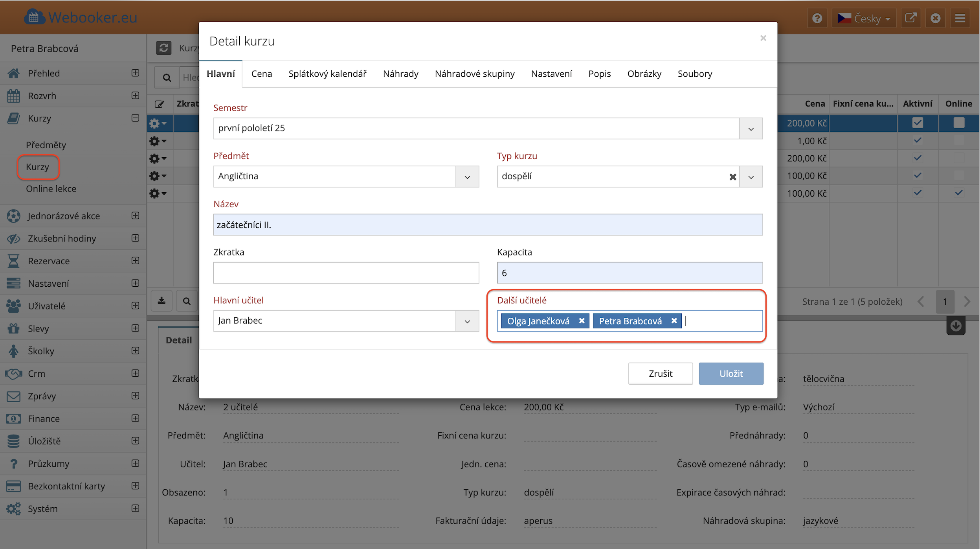Open the Náhradové skupiny tab
The width and height of the screenshot is (980, 549).
[474, 74]
